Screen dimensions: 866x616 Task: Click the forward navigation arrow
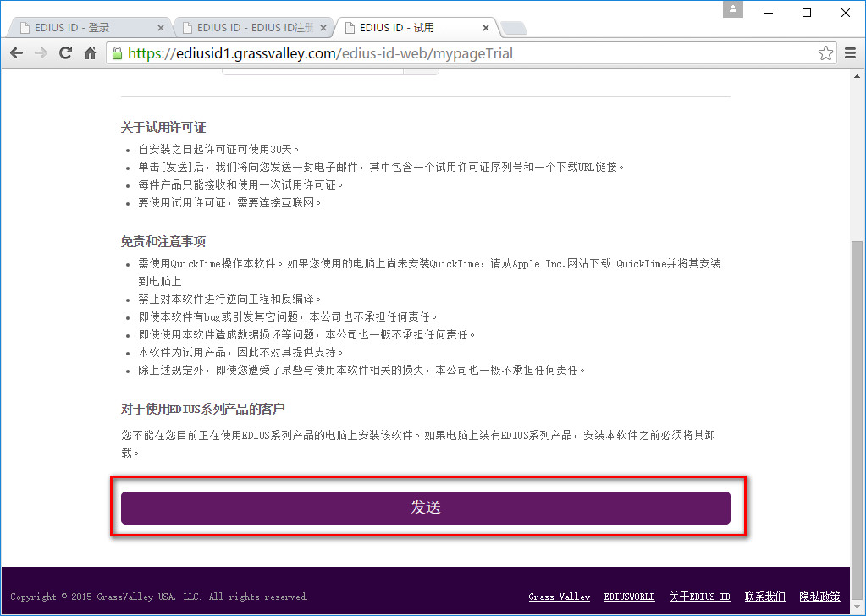tap(40, 52)
